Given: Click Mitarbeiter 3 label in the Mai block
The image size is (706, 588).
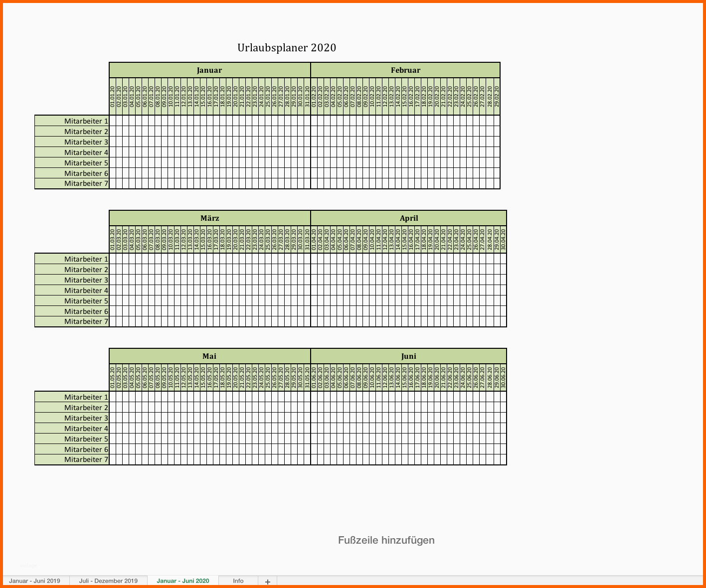Looking at the screenshot, I should pos(72,418).
